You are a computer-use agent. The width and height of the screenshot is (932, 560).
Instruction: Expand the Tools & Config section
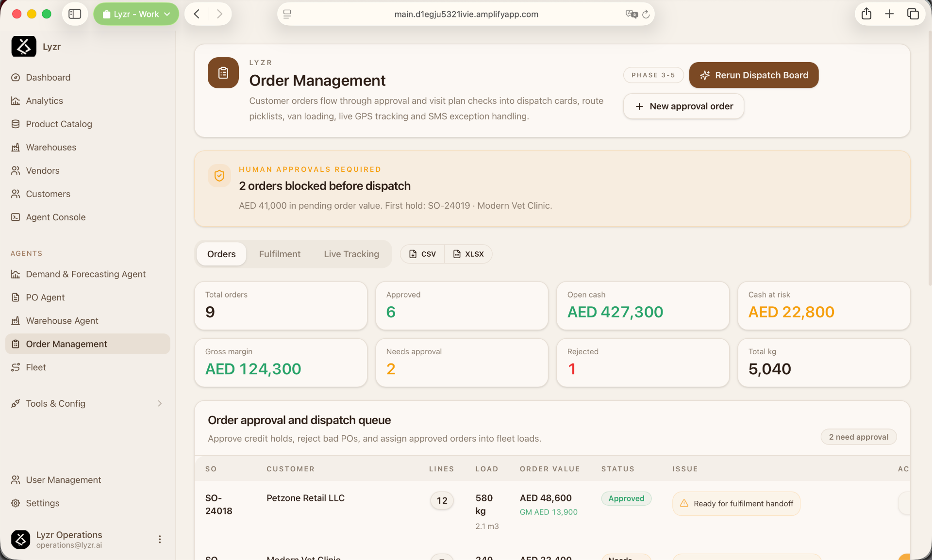87,404
